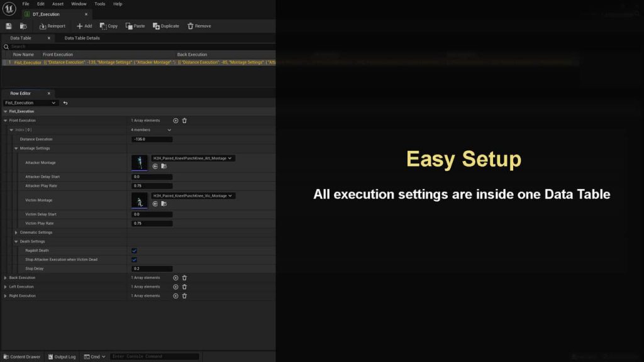Use selected asset for Victim Montage
Image resolution: width=644 pixels, height=362 pixels.
click(155, 204)
